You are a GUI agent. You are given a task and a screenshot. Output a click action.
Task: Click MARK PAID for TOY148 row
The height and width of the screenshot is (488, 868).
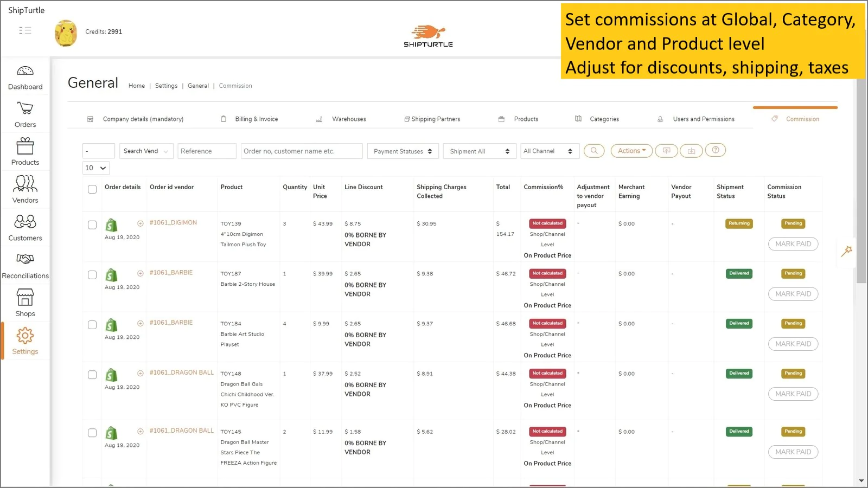tap(793, 394)
